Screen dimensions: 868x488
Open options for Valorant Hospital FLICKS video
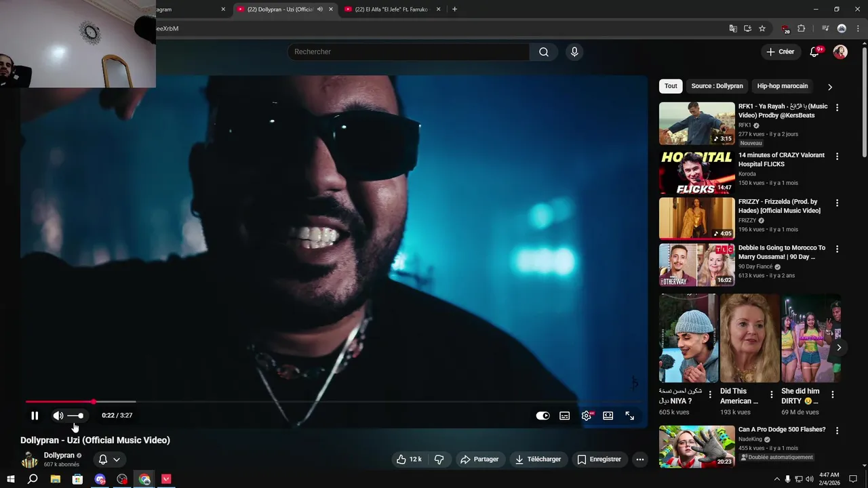tap(837, 157)
